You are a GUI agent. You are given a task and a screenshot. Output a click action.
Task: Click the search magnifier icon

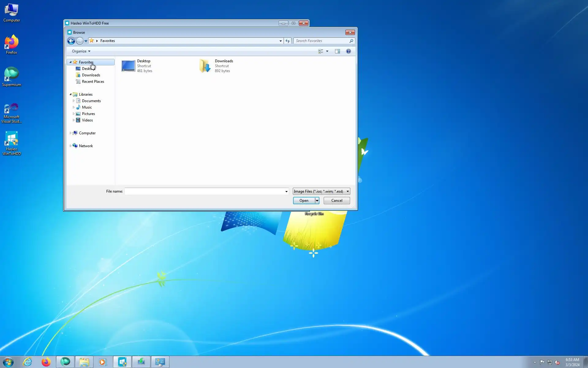pos(351,41)
